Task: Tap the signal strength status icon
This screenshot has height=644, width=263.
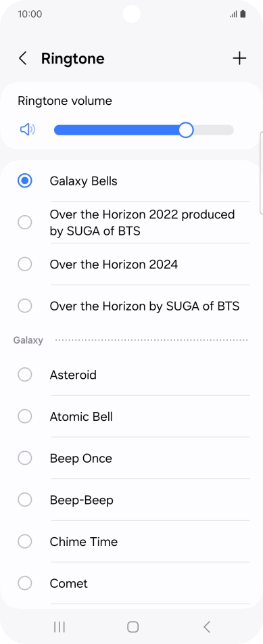Action: coord(233,14)
